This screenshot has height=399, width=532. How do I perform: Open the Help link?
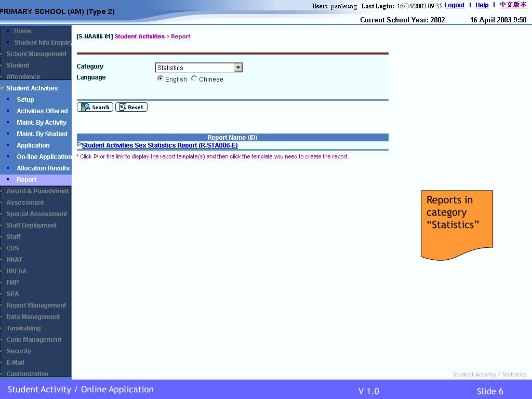482,5
